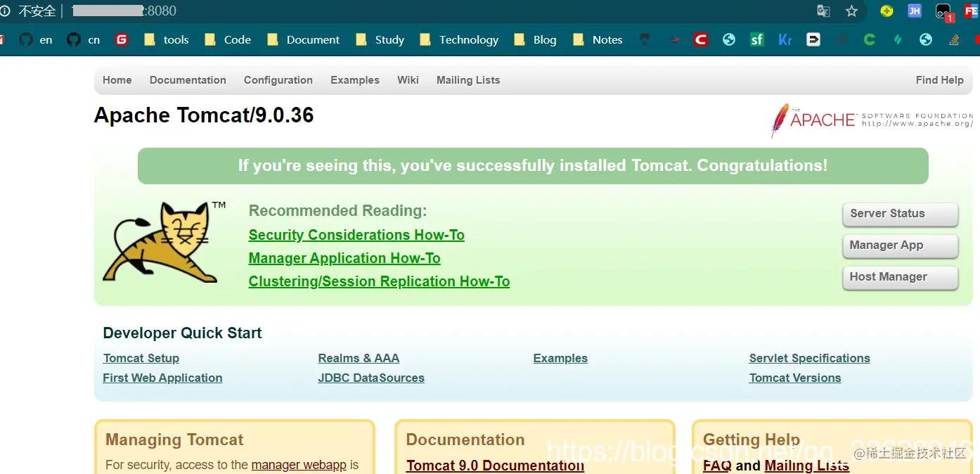Open the Tomcat Versions link
The image size is (980, 474).
click(795, 378)
